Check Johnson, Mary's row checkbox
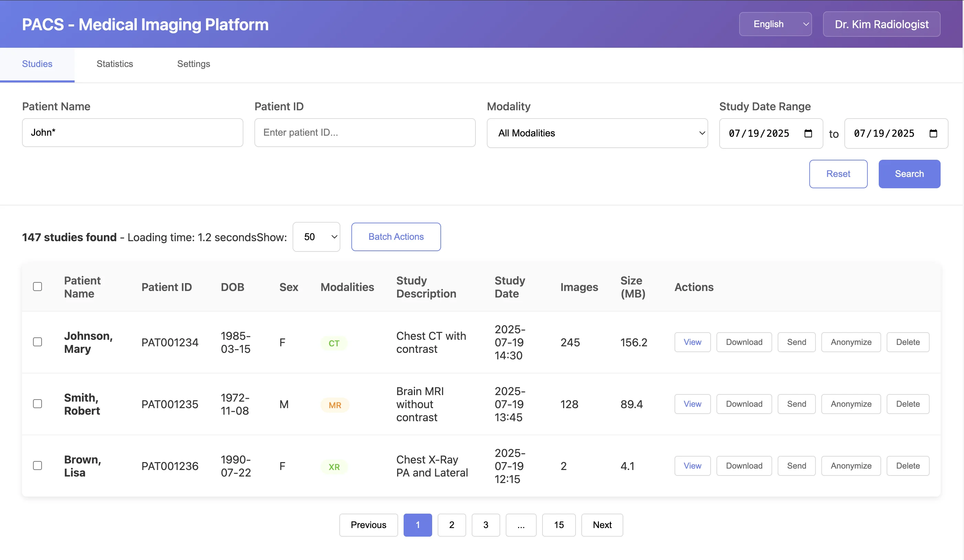Image resolution: width=964 pixels, height=560 pixels. coord(37,342)
